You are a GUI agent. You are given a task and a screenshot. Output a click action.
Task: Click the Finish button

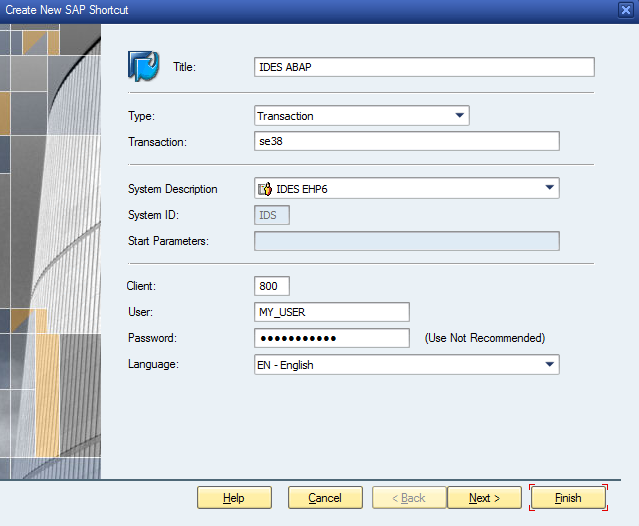click(568, 497)
